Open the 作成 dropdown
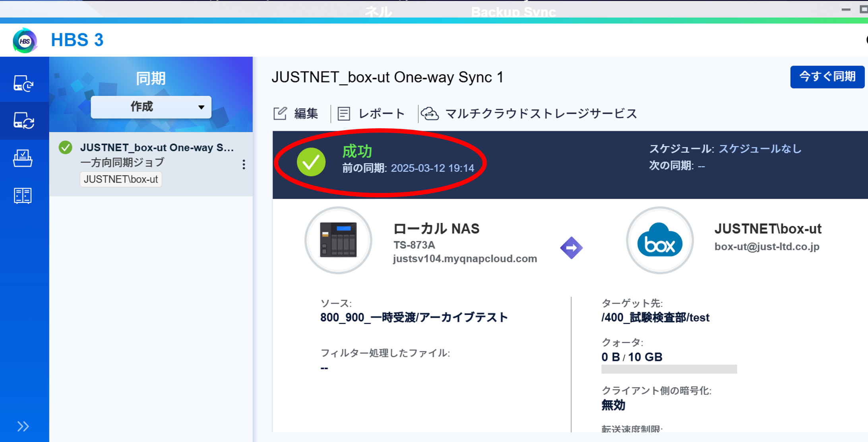 [151, 107]
